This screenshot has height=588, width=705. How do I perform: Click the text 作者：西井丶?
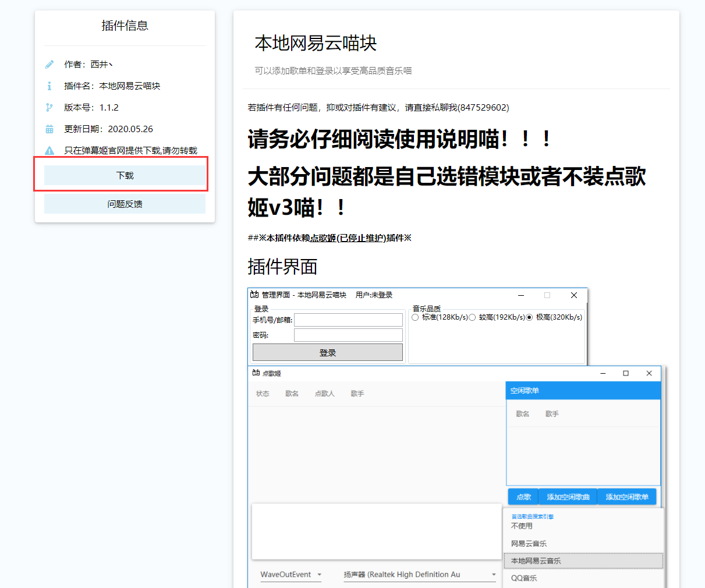[88, 65]
